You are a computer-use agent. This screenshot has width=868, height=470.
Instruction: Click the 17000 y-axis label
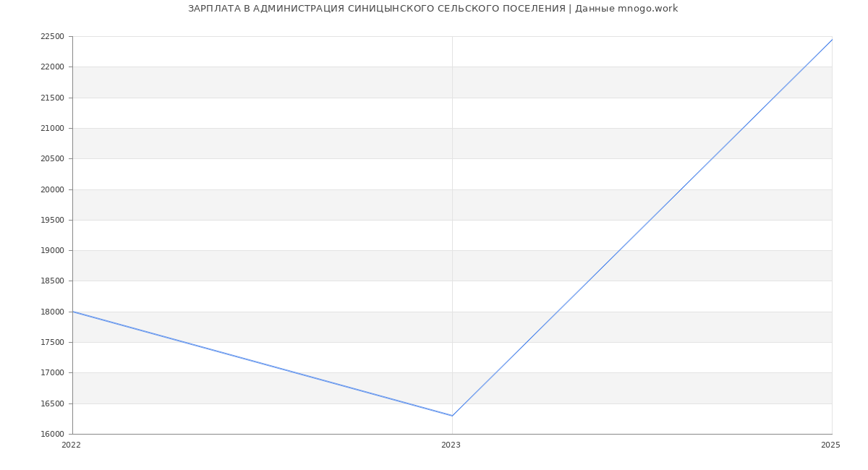click(52, 373)
